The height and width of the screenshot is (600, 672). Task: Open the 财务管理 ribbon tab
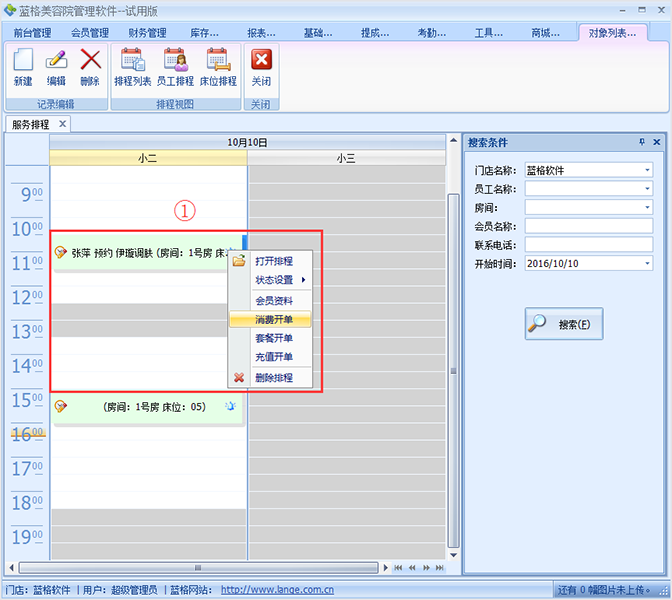tap(147, 33)
